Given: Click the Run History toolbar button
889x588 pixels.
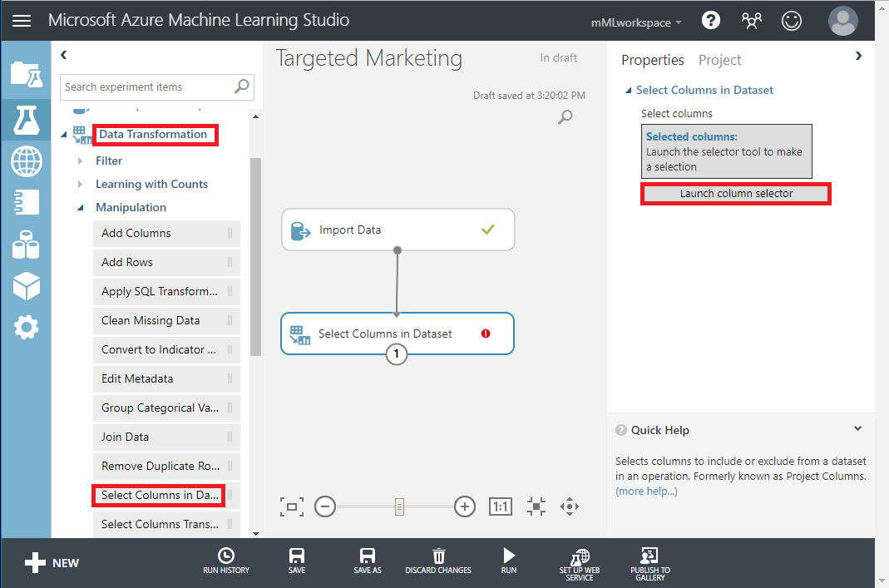Looking at the screenshot, I should click(x=226, y=561).
